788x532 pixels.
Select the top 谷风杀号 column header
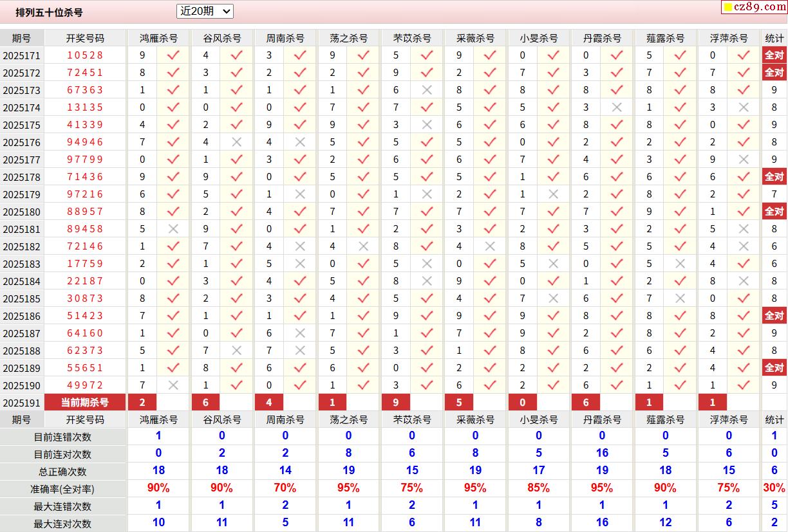click(x=222, y=38)
